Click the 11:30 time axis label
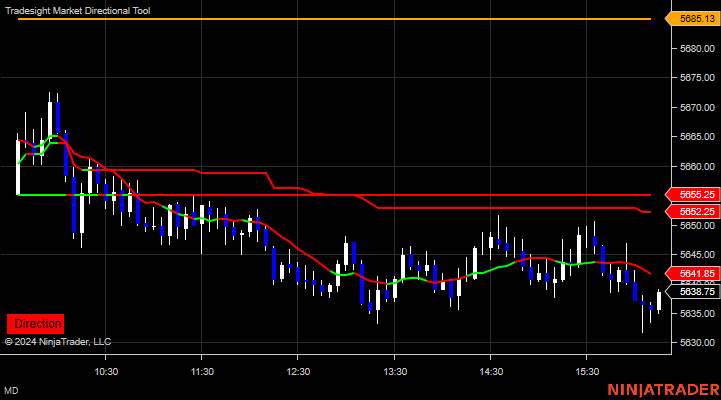The height and width of the screenshot is (400, 721). click(x=202, y=371)
